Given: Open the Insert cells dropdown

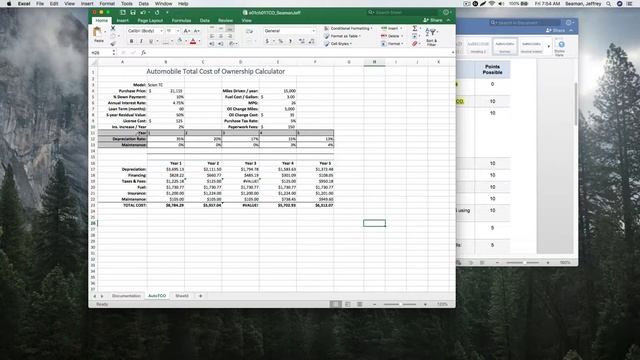Looking at the screenshot, I should pos(392,28).
